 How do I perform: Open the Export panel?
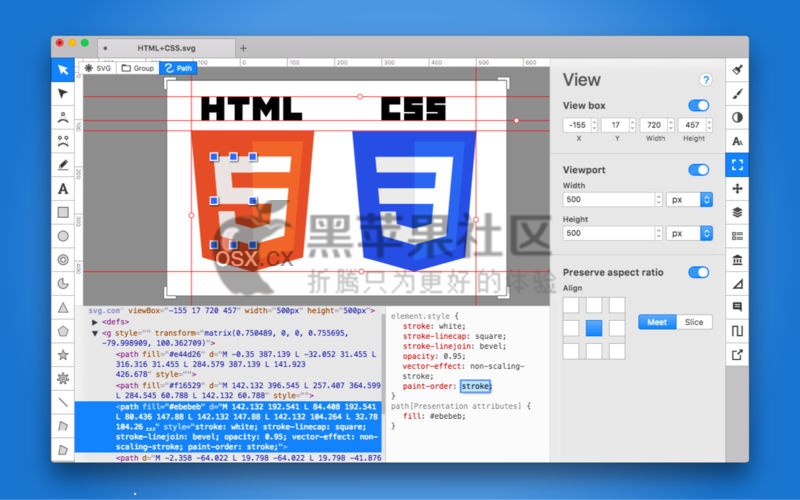[x=737, y=355]
